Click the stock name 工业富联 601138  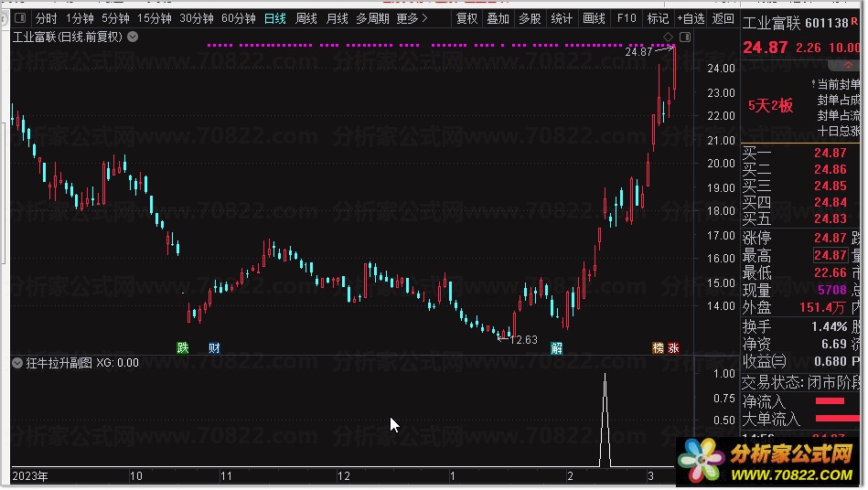click(x=795, y=23)
